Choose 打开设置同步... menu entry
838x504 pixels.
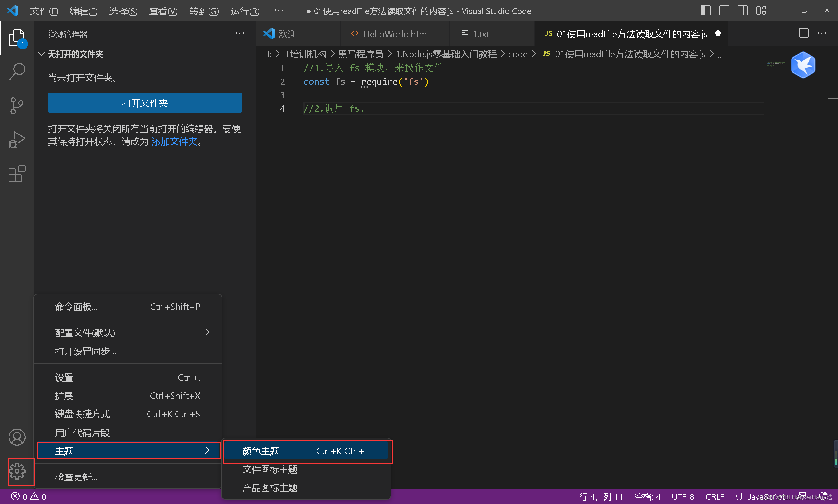click(x=128, y=351)
